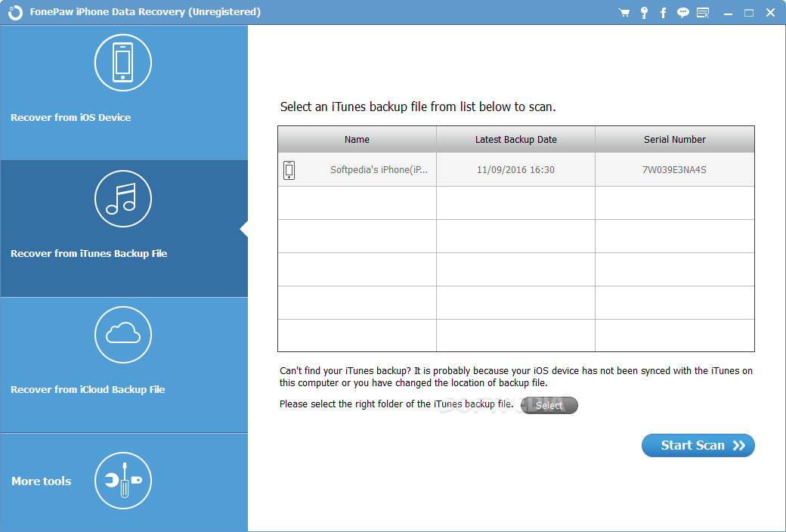786x532 pixels.
Task: Click the shopping cart purchase icon
Action: [x=624, y=13]
